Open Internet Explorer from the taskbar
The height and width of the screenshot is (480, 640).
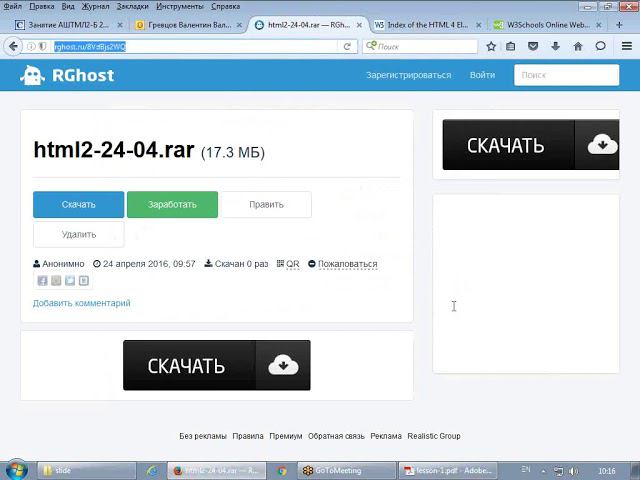tap(152, 471)
